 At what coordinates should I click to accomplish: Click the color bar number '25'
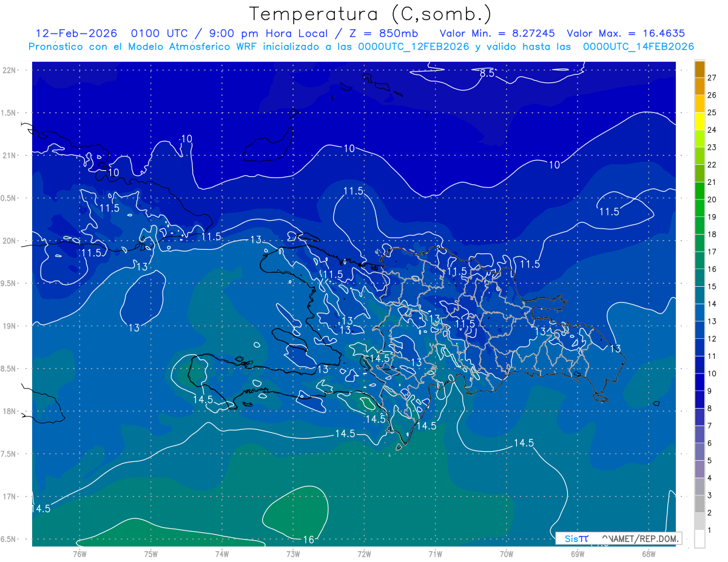(712, 112)
